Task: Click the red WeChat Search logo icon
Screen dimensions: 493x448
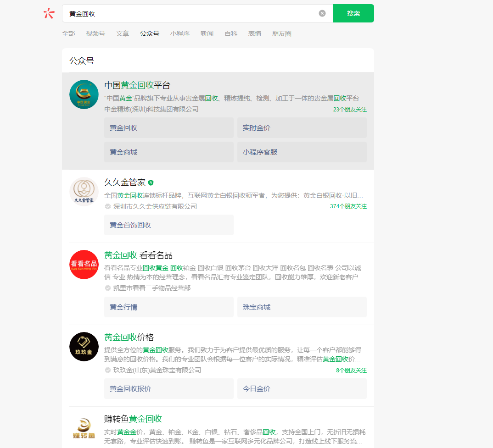Action: point(49,13)
